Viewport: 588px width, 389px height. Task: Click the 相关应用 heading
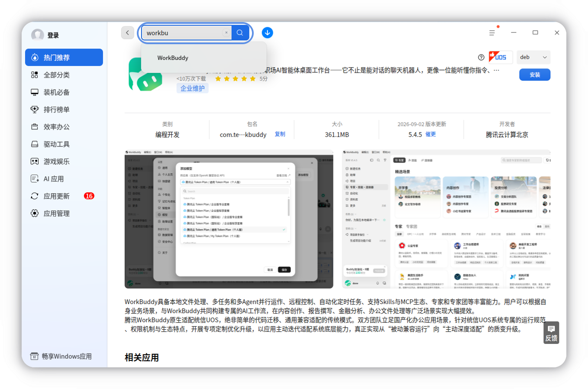(142, 357)
